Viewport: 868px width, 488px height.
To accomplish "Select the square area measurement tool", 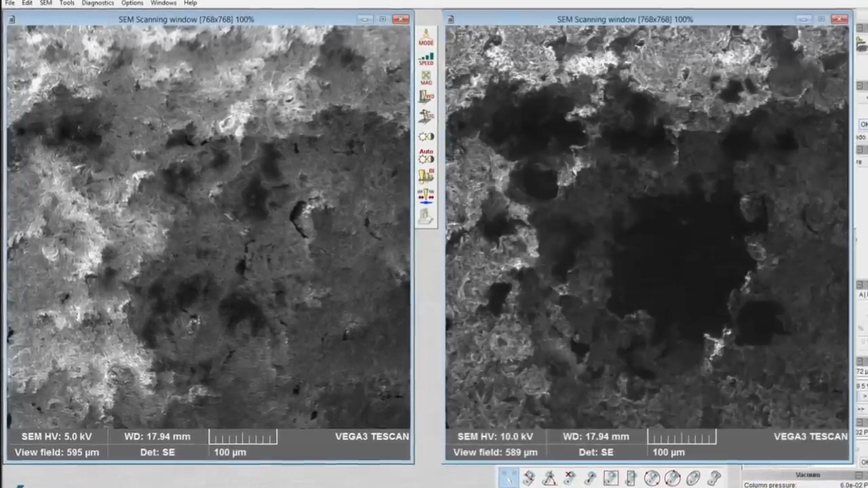I will point(611,479).
